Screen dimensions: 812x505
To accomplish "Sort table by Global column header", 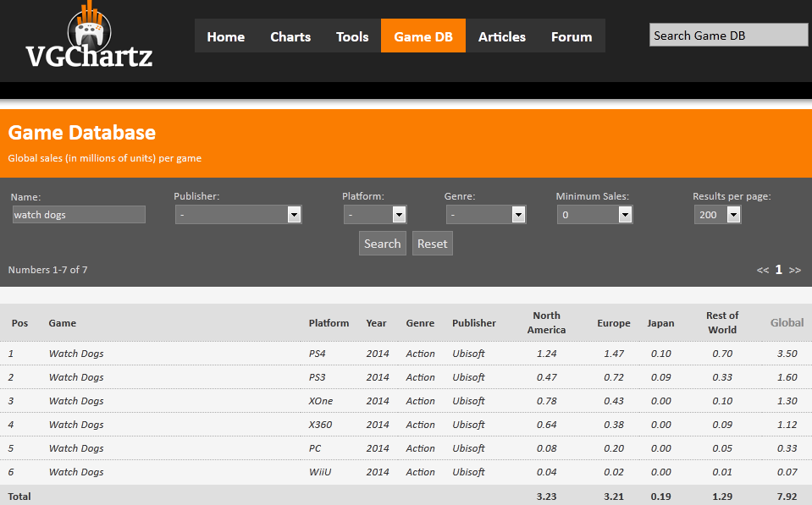I will (x=787, y=322).
